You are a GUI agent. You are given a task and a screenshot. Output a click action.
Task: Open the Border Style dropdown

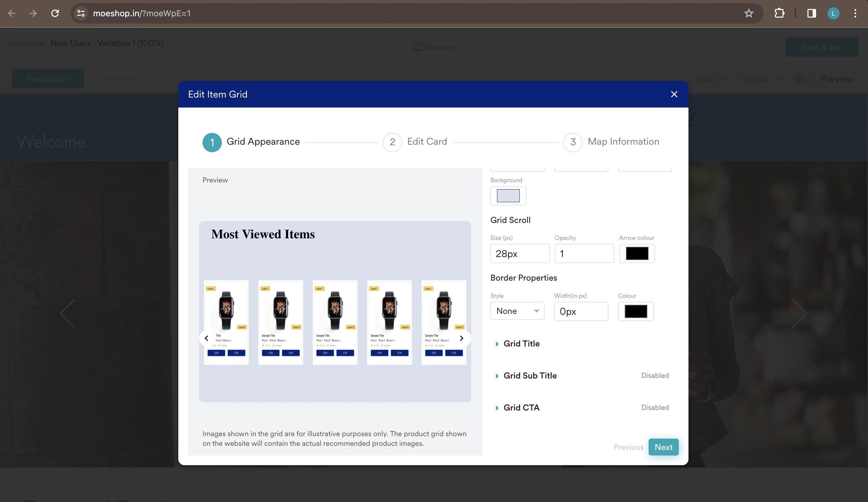tap(517, 311)
